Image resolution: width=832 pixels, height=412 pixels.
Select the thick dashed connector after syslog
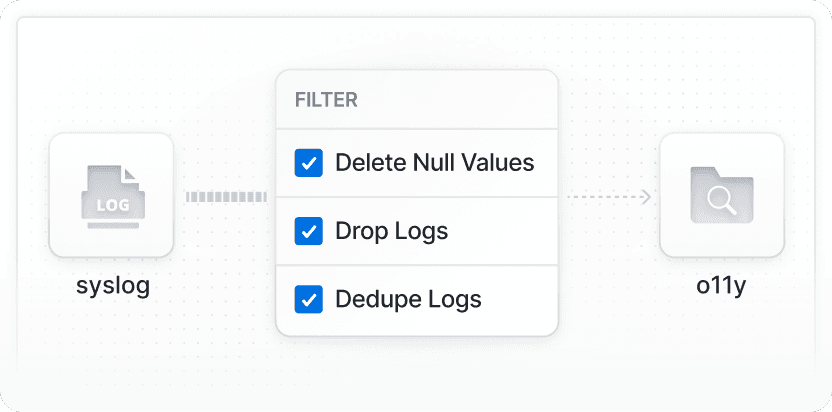(226, 197)
